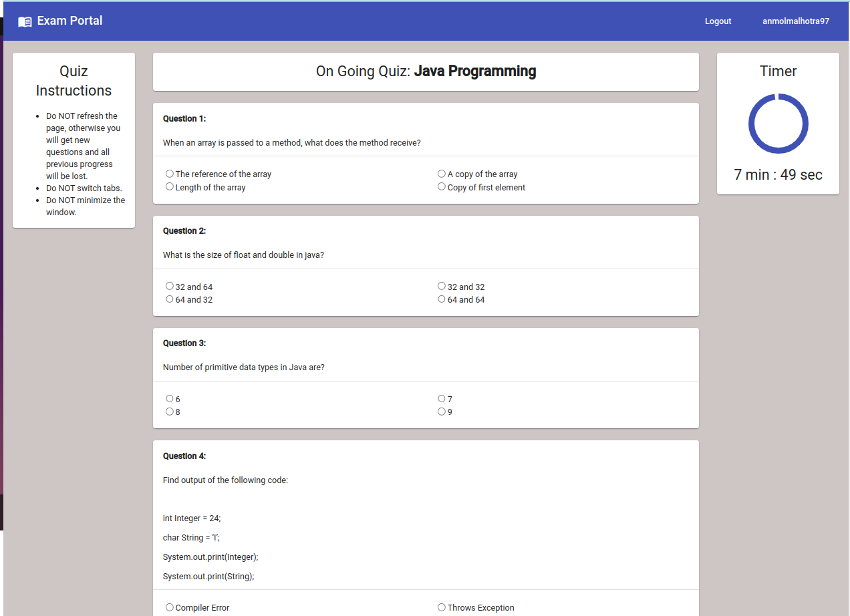Viewport: 850px width, 616px height.
Task: Select '7' option in Question 3
Action: tap(441, 398)
